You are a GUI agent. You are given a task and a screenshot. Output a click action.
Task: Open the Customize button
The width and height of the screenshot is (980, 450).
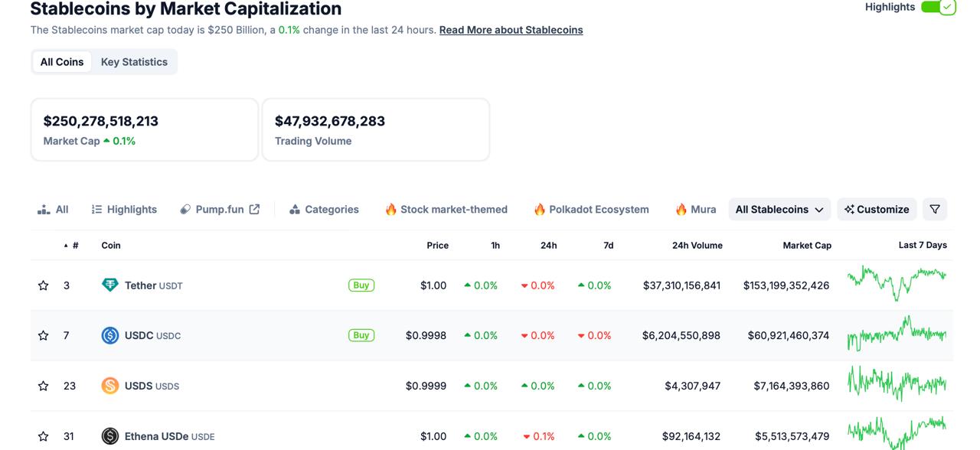(x=877, y=209)
